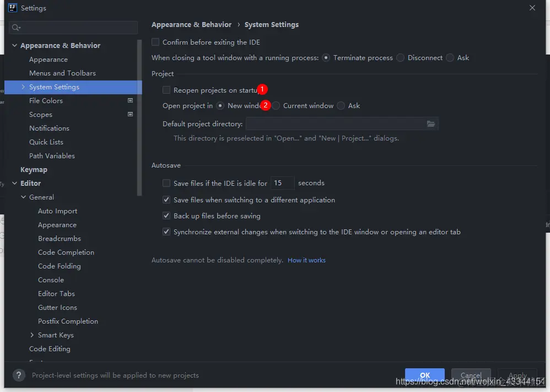
Task: Open Auto Import settings
Action: 57,211
